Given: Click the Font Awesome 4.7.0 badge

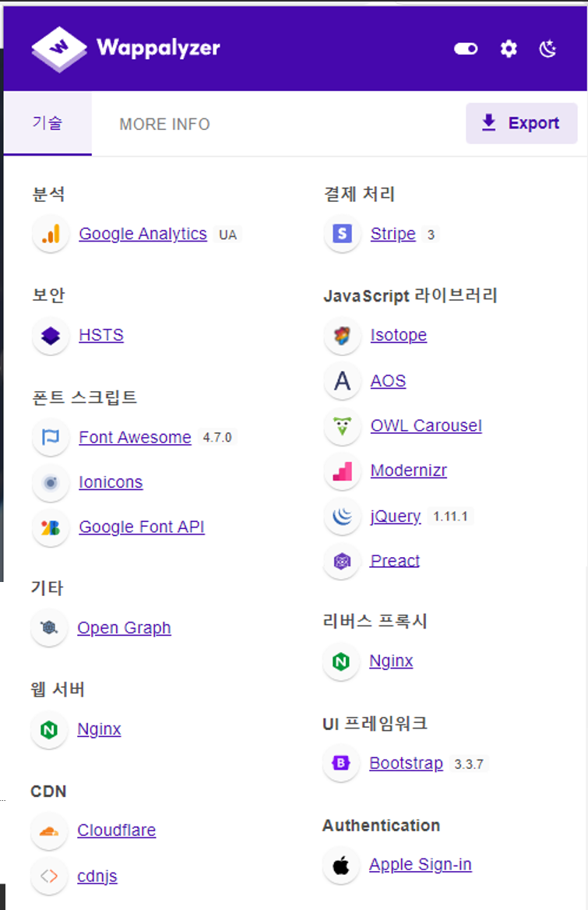Looking at the screenshot, I should 217,438.
